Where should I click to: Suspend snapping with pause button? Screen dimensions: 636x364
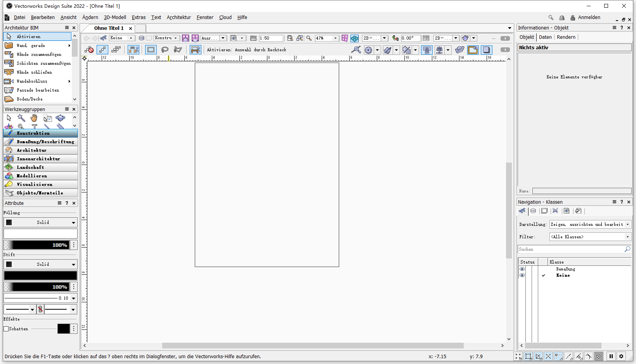[611, 356]
